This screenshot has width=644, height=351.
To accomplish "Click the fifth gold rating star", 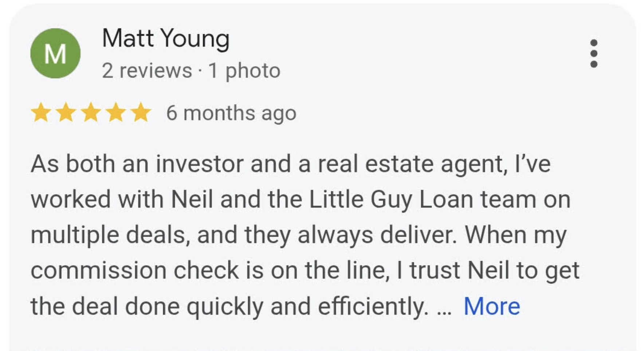I will pyautogui.click(x=141, y=112).
